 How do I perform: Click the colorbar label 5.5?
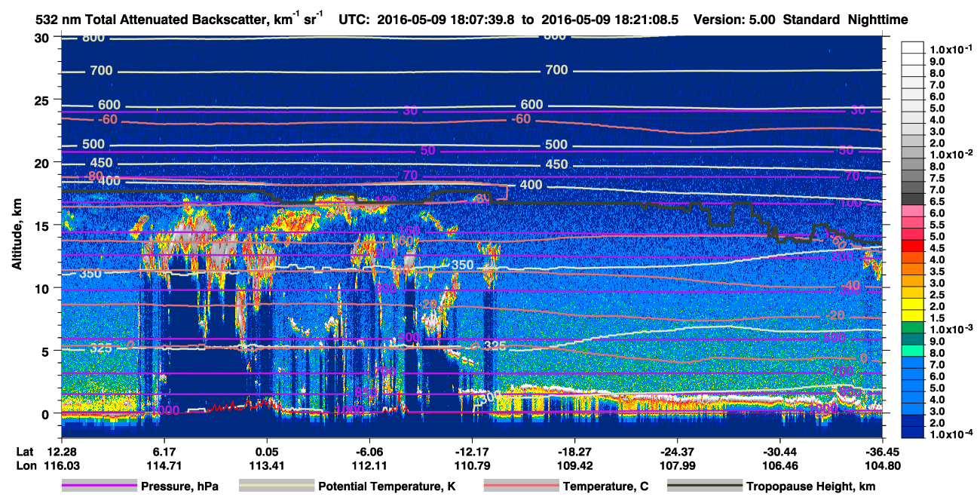[939, 225]
